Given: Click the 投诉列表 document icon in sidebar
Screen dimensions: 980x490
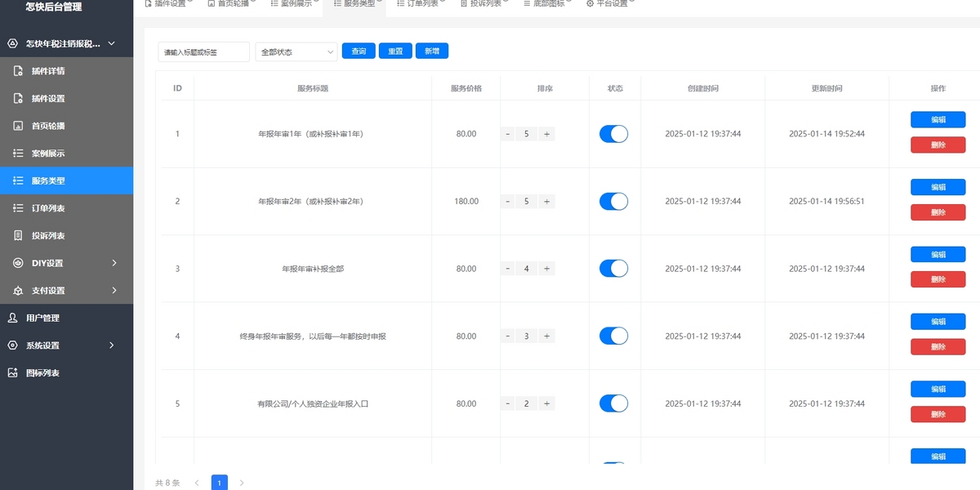Looking at the screenshot, I should point(18,235).
